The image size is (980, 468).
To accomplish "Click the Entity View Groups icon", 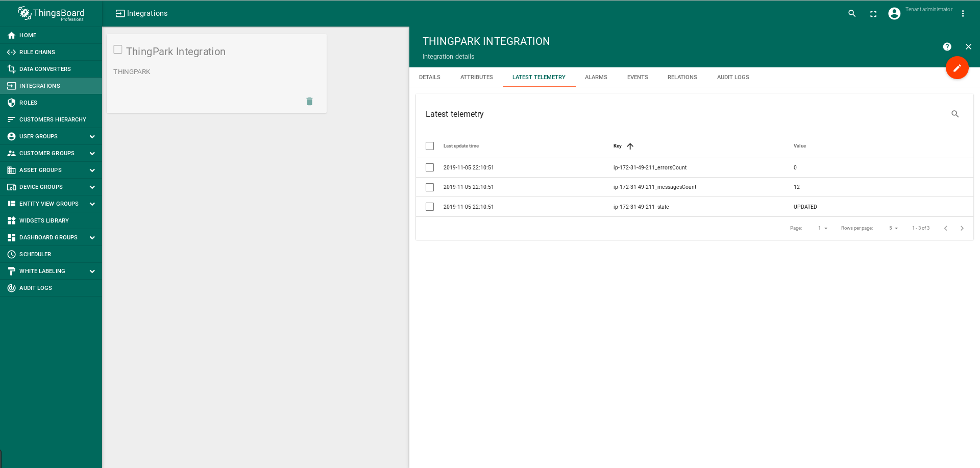I will (x=11, y=204).
